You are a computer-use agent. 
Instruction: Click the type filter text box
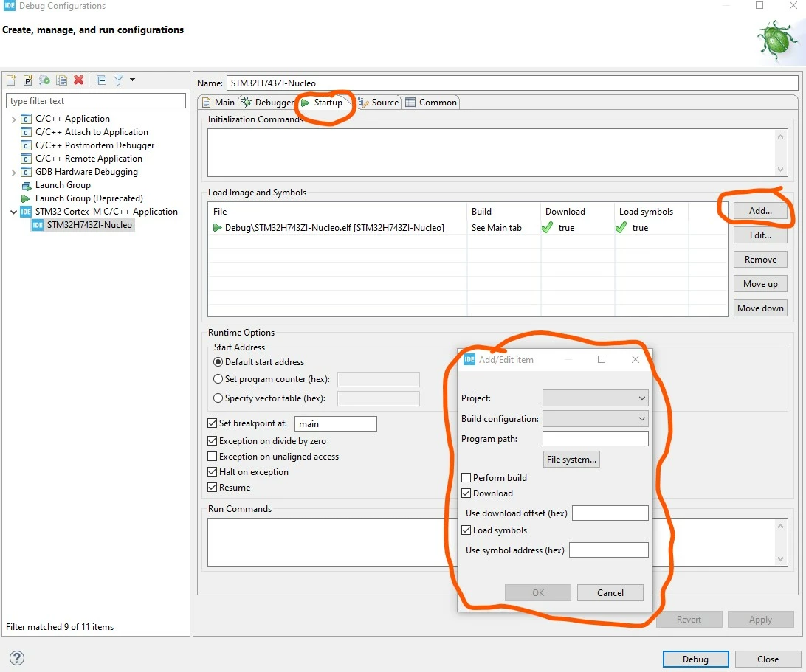coord(96,101)
